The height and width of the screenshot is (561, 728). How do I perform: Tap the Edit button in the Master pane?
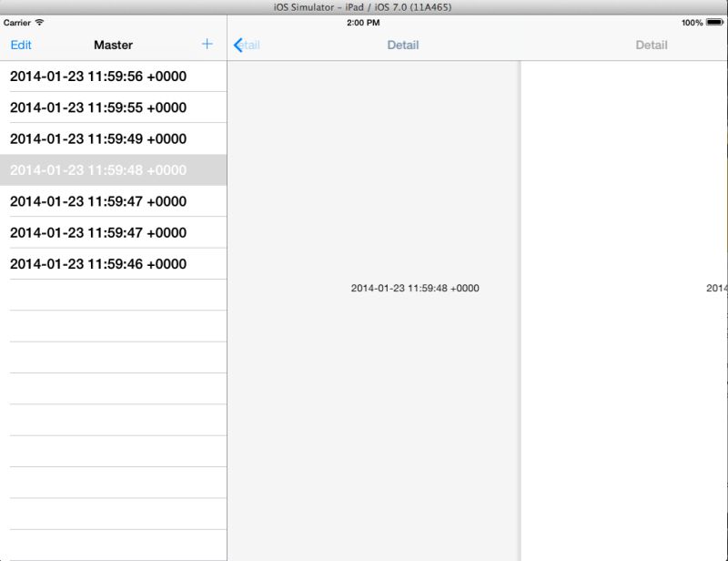[21, 44]
